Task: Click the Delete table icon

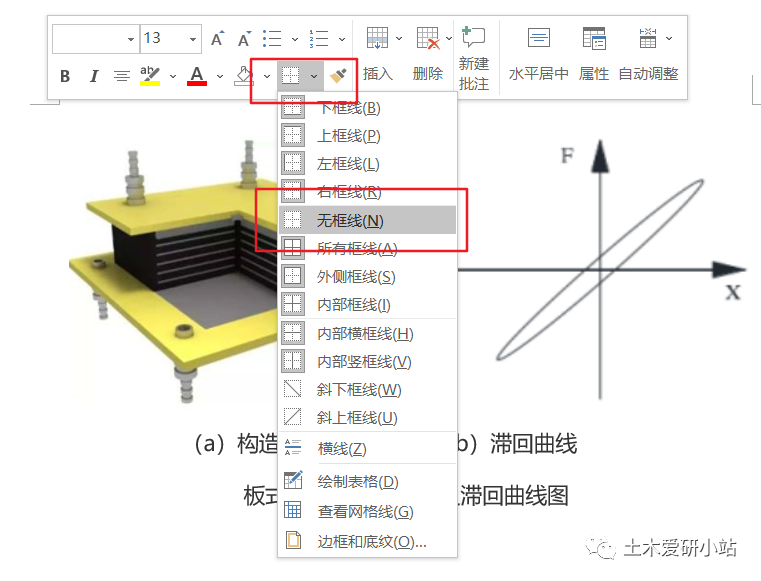Action: click(x=428, y=38)
